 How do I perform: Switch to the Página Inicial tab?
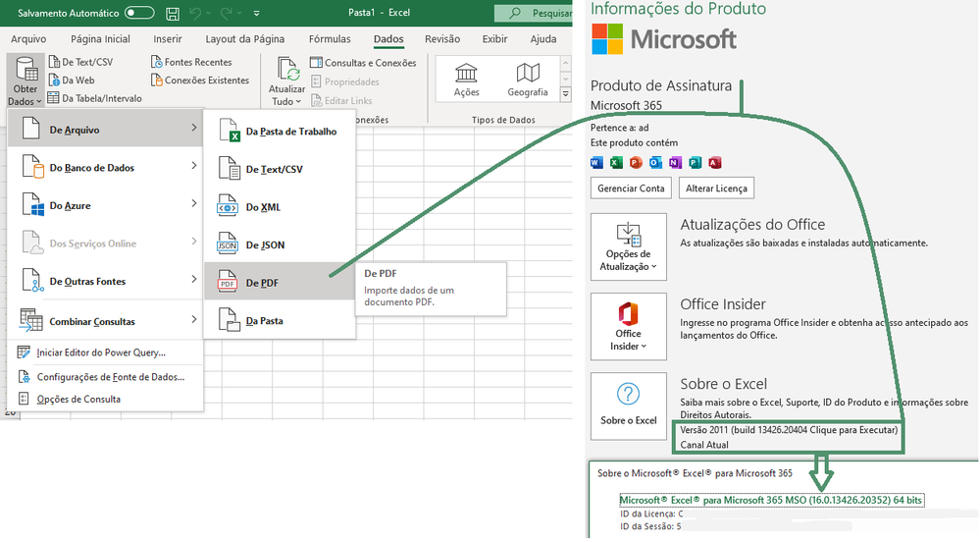(100, 39)
